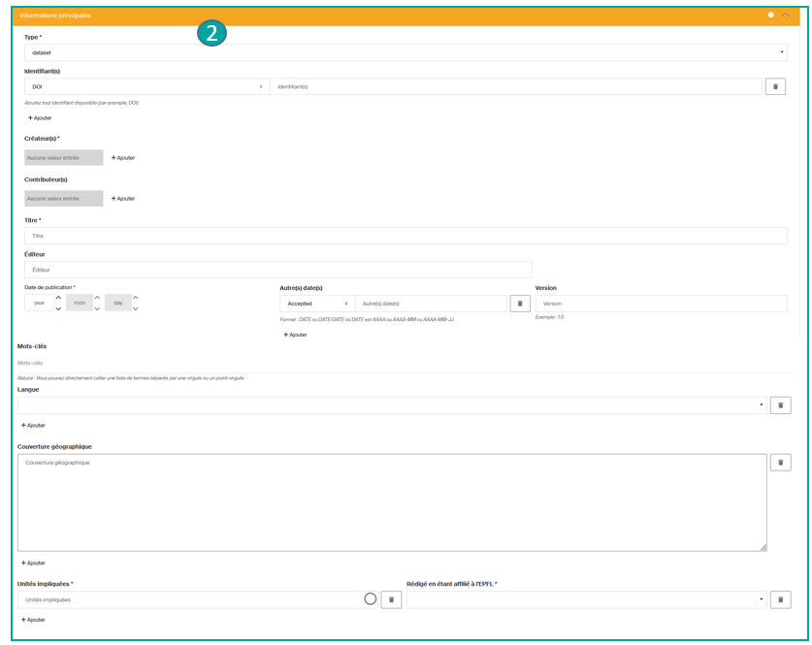This screenshot has height=645, width=812.
Task: Delete the Rédigé en étant affilié row
Action: click(780, 599)
